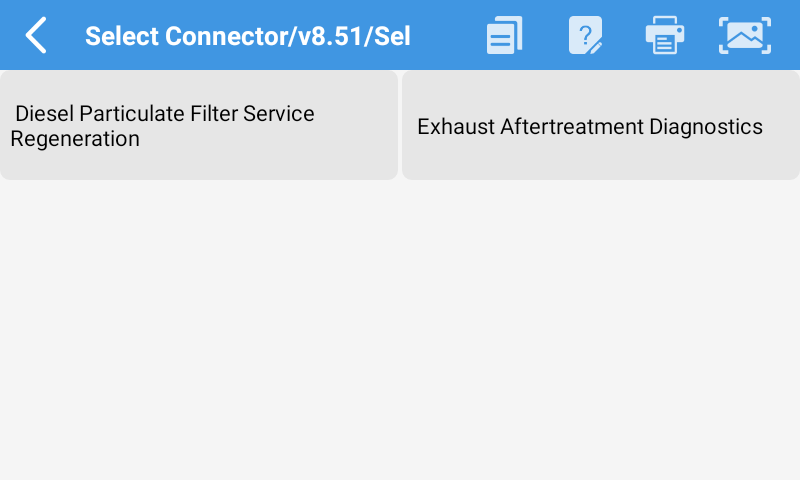Tap the question mark with pencil icon
Image resolution: width=800 pixels, height=480 pixels.
(x=585, y=36)
